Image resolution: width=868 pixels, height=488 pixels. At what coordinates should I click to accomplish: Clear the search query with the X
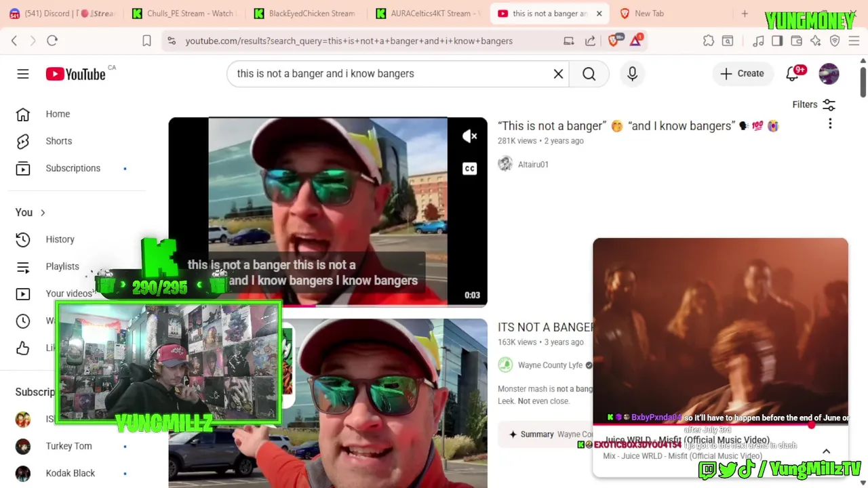[558, 74]
